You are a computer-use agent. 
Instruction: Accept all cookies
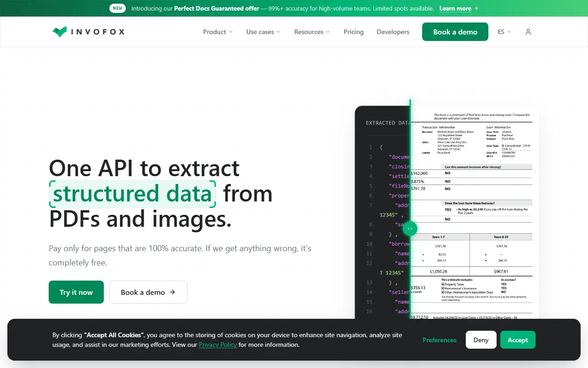coord(518,340)
